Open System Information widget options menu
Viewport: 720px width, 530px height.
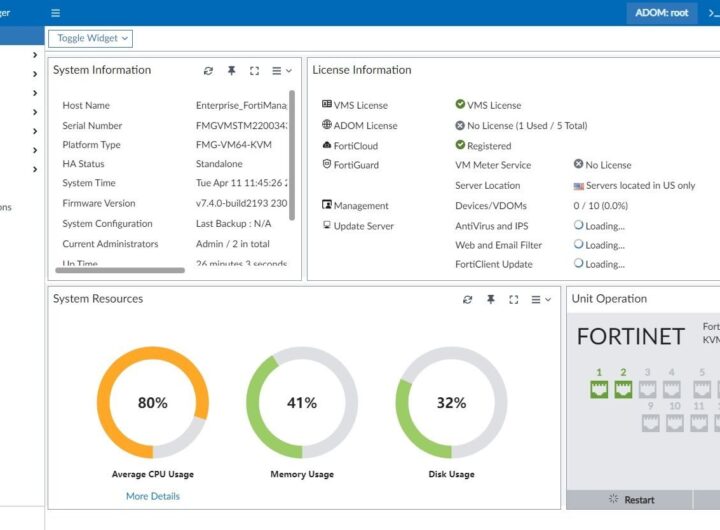point(281,71)
